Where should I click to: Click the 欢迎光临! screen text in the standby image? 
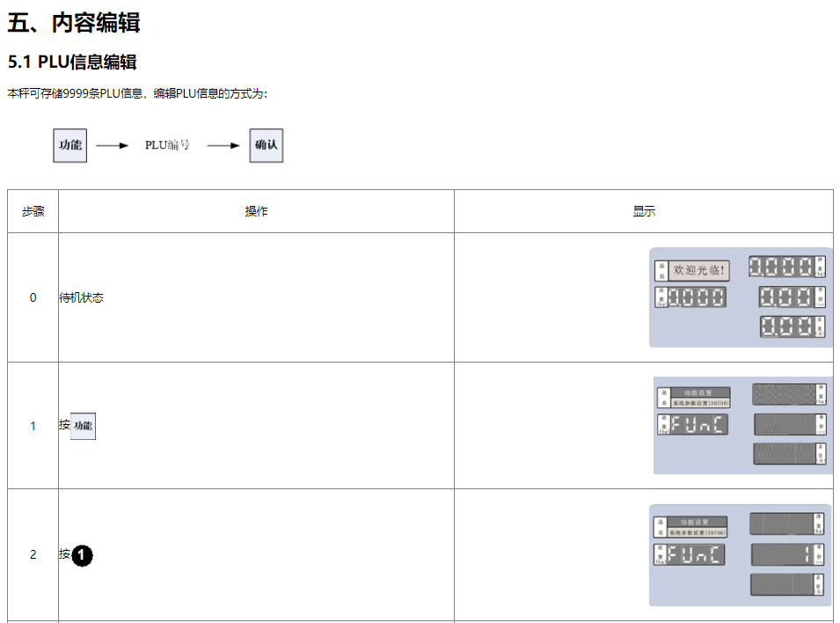(699, 271)
